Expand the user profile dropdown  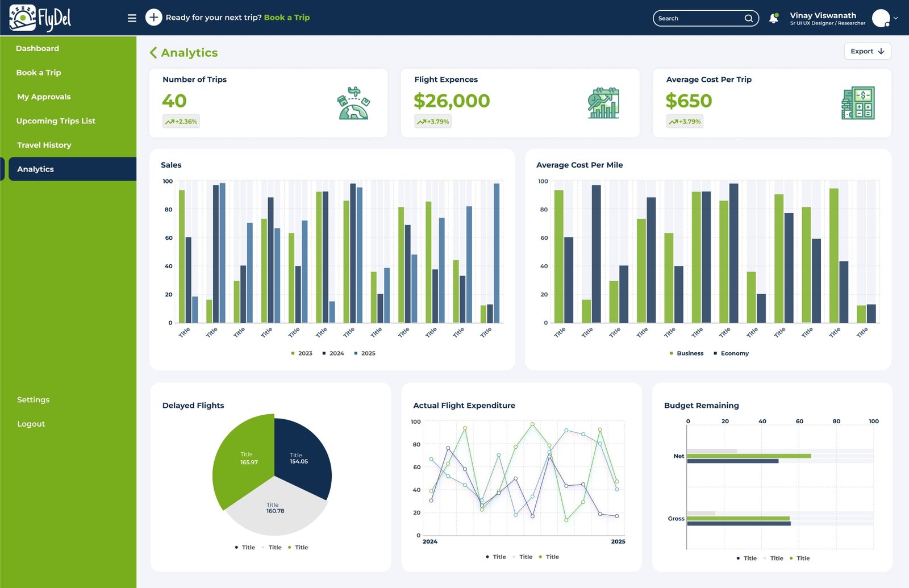click(895, 18)
